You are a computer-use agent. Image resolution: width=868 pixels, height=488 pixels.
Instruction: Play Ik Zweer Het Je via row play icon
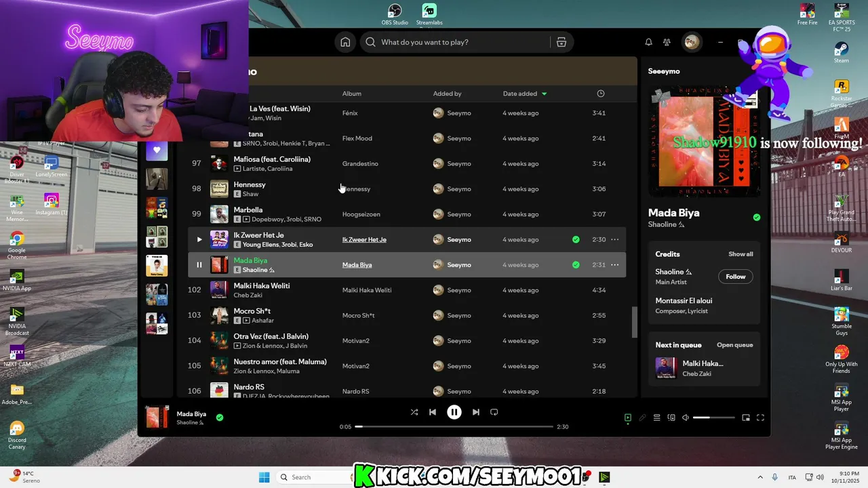(199, 239)
